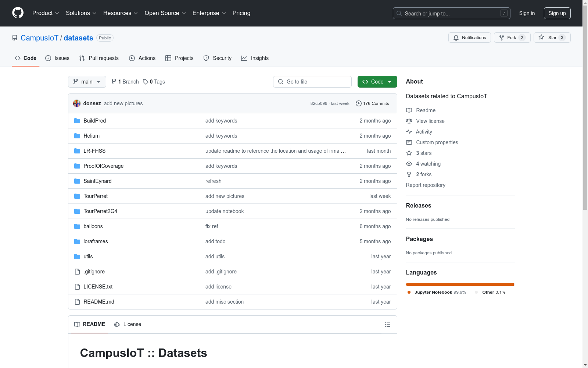Screen dimensions: 588x368
Task: Click the utils folder icon
Action: click(77, 256)
